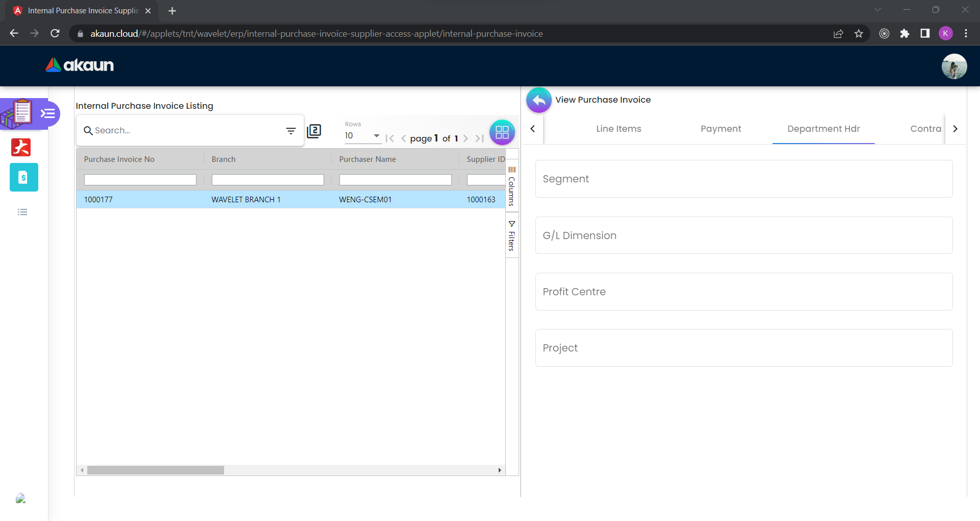Switch to the Payment tab
This screenshot has width=980, height=521.
pyautogui.click(x=720, y=129)
